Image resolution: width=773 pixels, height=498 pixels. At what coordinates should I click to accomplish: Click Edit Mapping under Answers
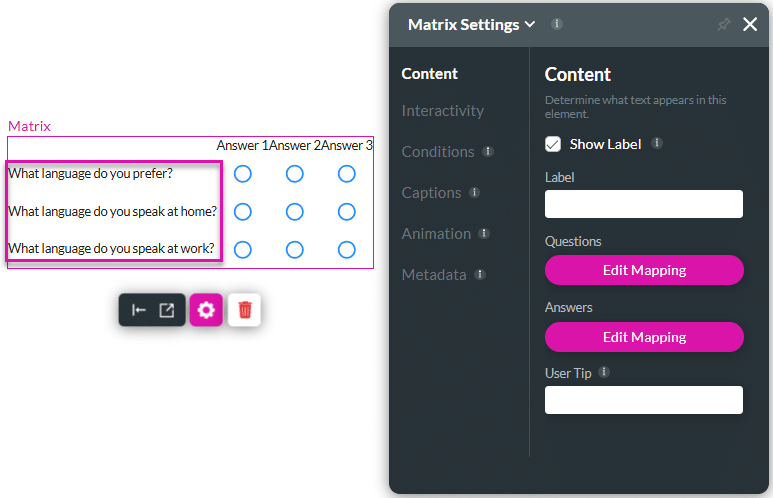point(644,337)
